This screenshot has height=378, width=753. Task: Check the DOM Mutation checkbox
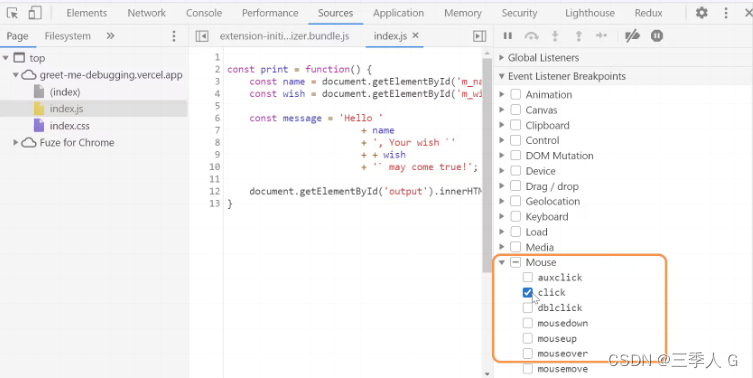click(x=516, y=156)
